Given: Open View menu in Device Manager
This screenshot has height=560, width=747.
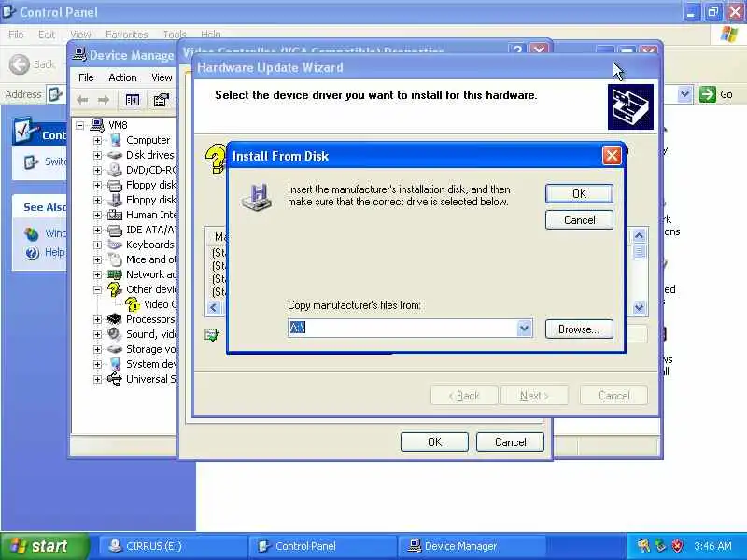Looking at the screenshot, I should tap(162, 77).
